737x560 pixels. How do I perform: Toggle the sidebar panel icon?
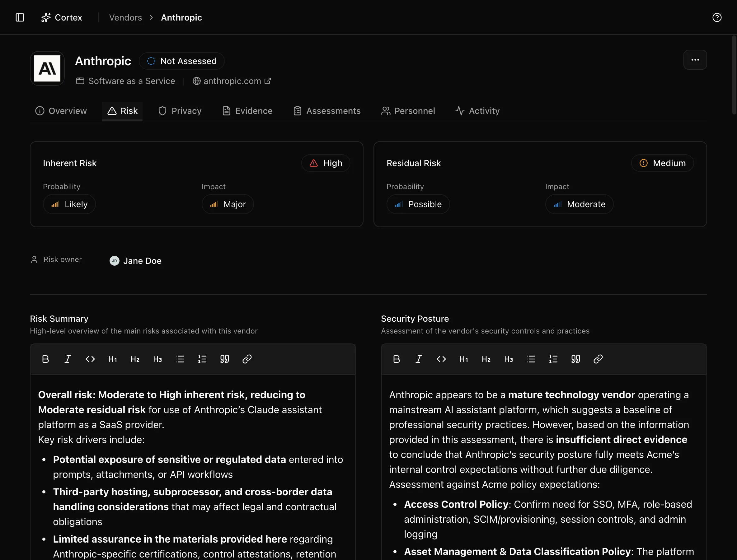20,17
